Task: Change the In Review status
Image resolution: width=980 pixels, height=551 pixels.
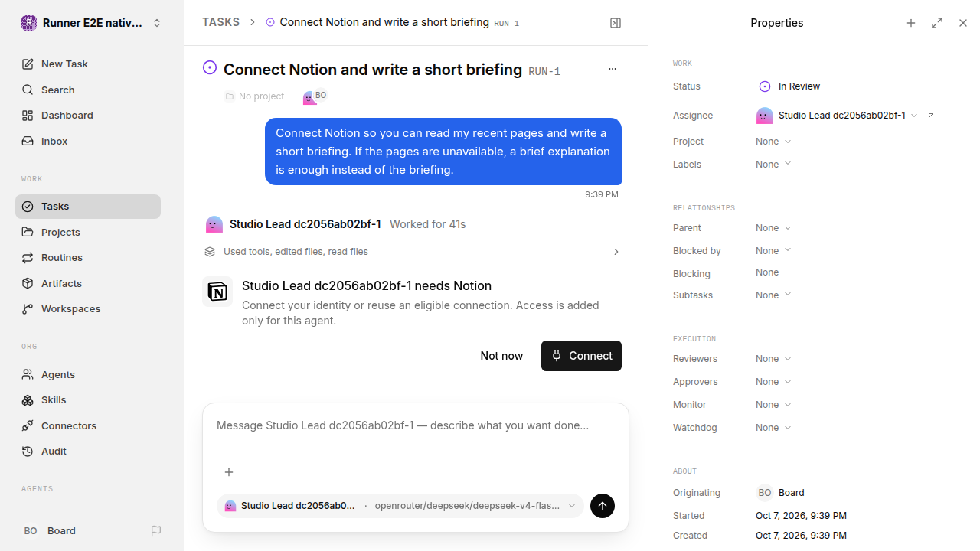Action: pos(789,86)
